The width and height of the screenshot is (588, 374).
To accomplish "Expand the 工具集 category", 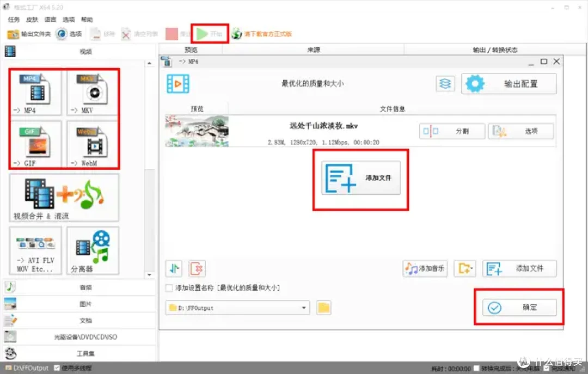I will (79, 354).
